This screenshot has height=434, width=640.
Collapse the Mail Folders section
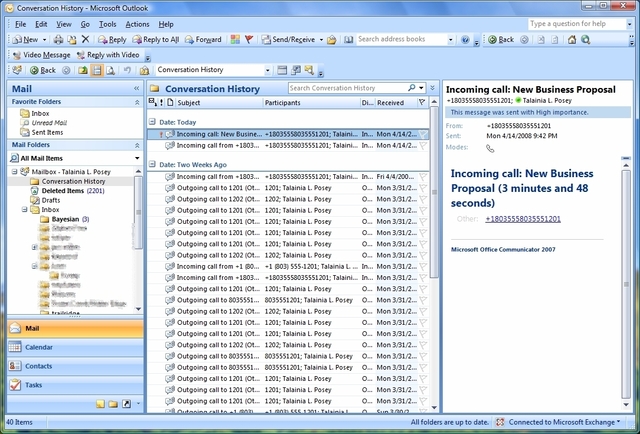click(x=137, y=145)
